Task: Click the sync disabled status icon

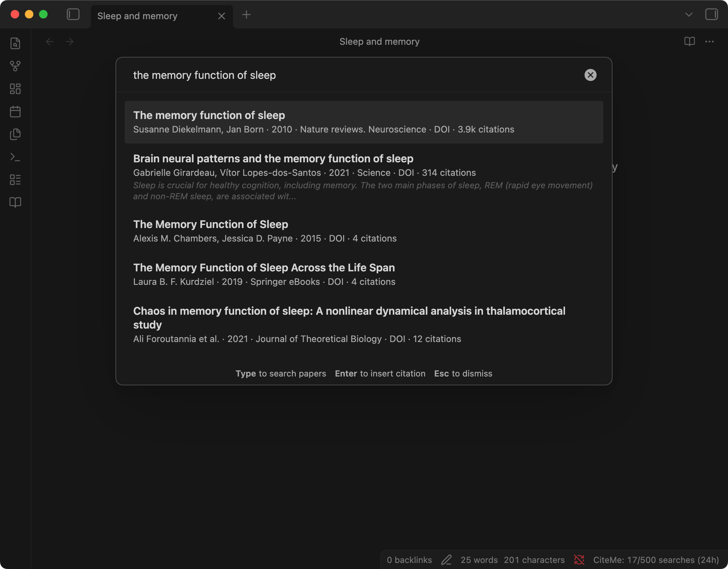Action: 579,560
